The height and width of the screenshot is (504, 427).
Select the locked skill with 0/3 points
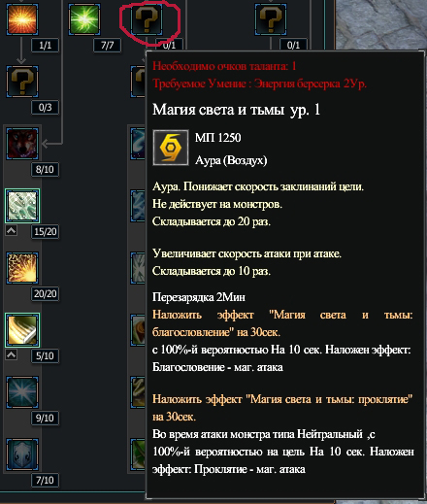22,82
